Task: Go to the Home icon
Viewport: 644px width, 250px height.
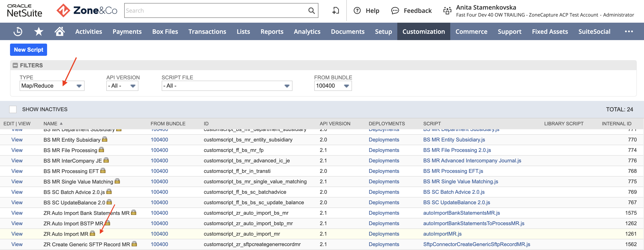Action: (60, 32)
